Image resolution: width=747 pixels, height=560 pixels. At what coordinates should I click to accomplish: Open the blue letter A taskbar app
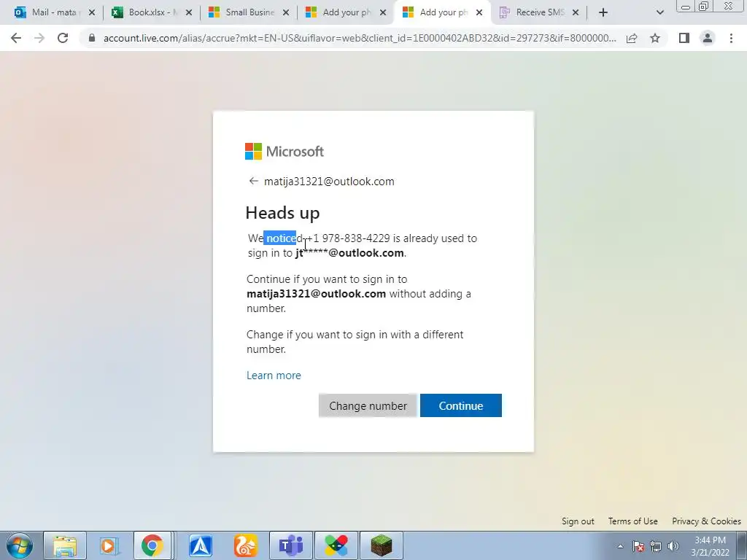(x=201, y=545)
